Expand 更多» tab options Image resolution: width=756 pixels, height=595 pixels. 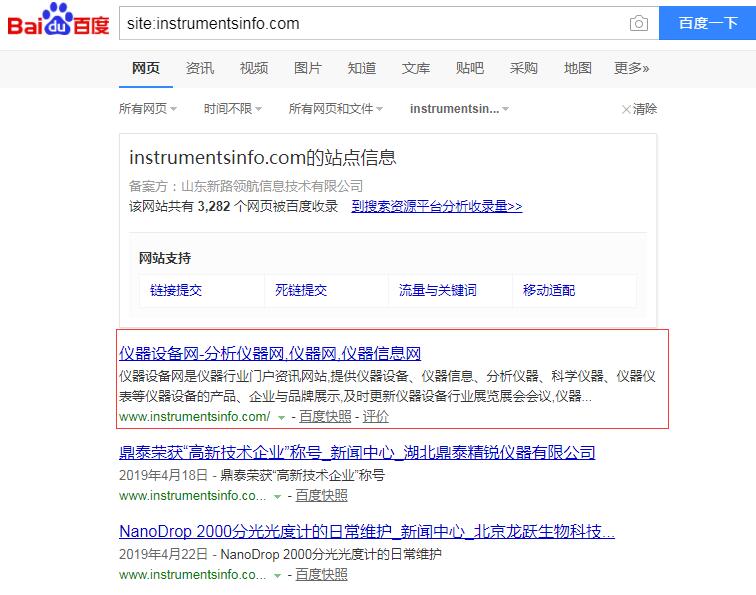(632, 68)
